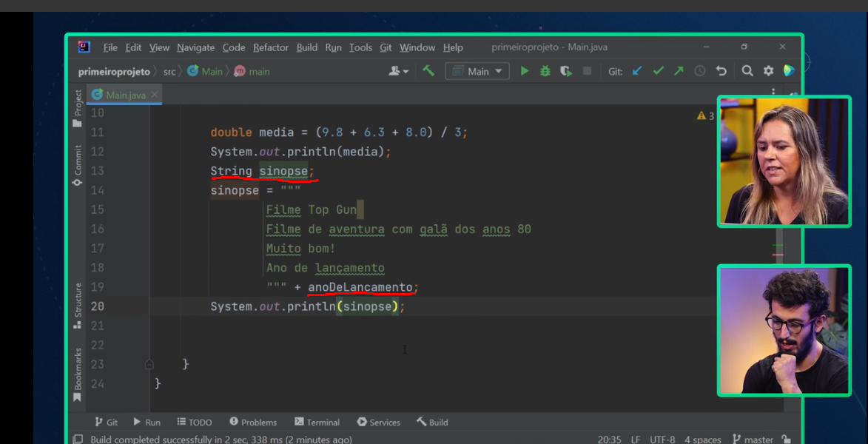Toggle the Structure tool window
Screen dimensions: 868x444
coord(78,305)
